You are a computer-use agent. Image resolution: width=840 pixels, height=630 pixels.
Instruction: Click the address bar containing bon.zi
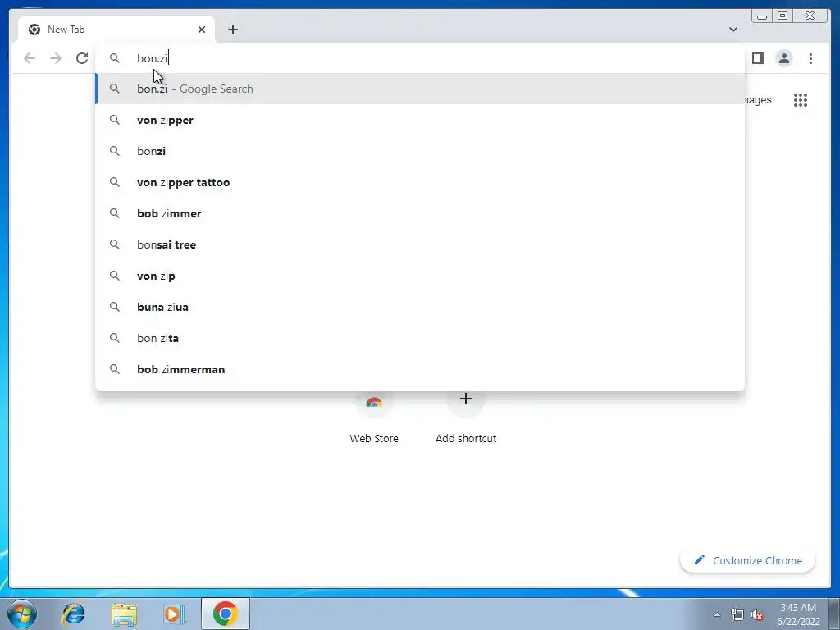[420, 58]
